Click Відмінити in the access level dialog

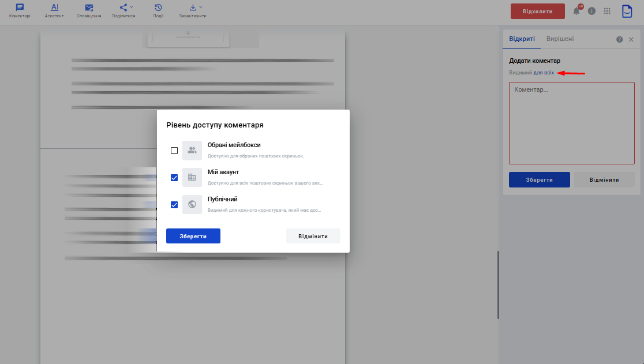click(313, 236)
